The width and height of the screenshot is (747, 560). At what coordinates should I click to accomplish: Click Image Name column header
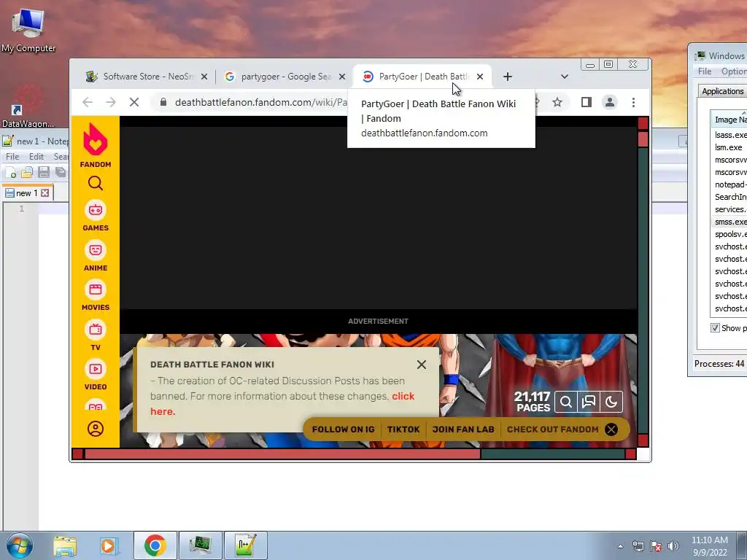[x=729, y=120]
